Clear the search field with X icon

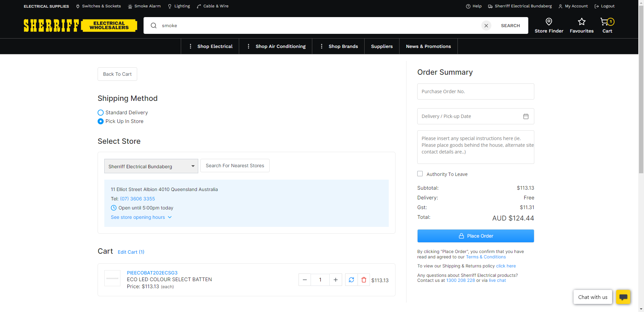[x=486, y=25]
